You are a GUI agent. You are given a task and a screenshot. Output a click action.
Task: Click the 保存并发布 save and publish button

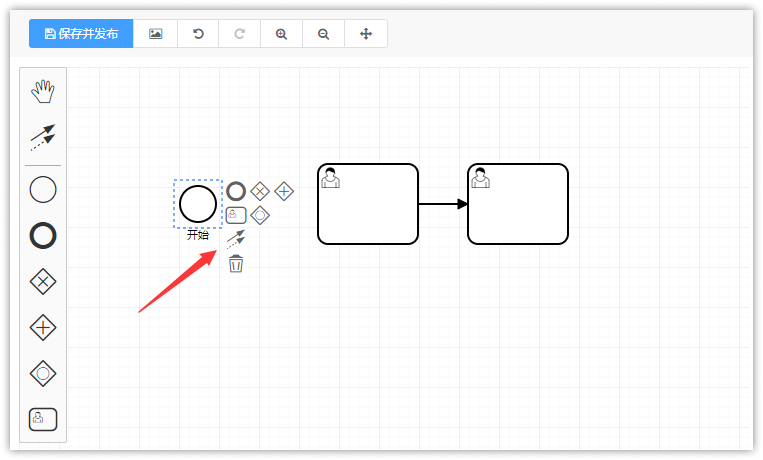tap(81, 34)
